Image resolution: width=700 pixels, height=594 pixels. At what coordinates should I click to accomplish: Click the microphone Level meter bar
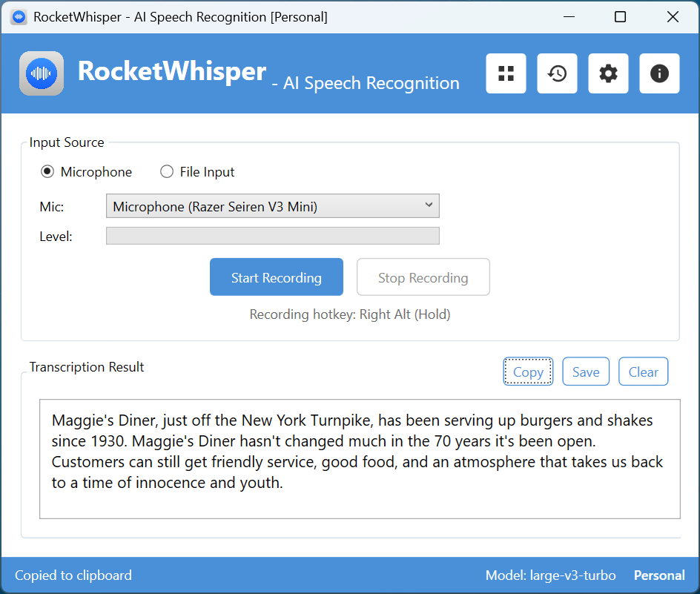pyautogui.click(x=273, y=236)
